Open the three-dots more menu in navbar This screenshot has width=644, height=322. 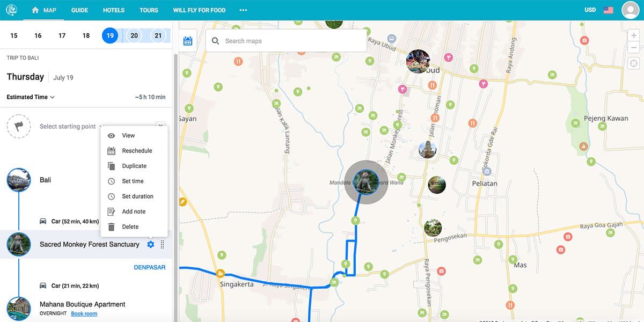tap(243, 10)
